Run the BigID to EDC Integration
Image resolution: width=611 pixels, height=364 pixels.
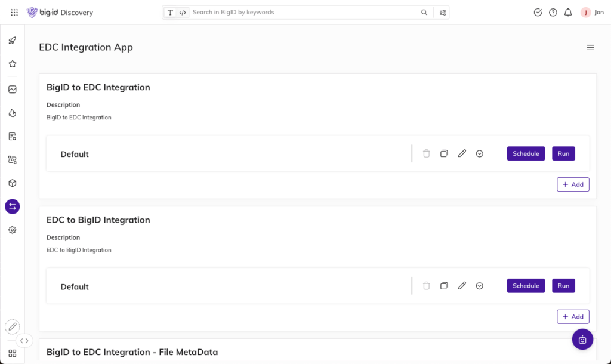[563, 154]
